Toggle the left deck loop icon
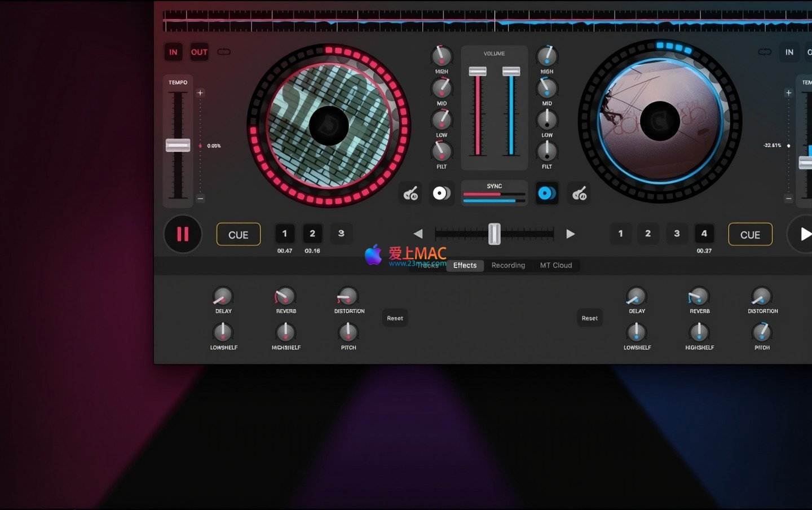812x510 pixels. pos(224,52)
